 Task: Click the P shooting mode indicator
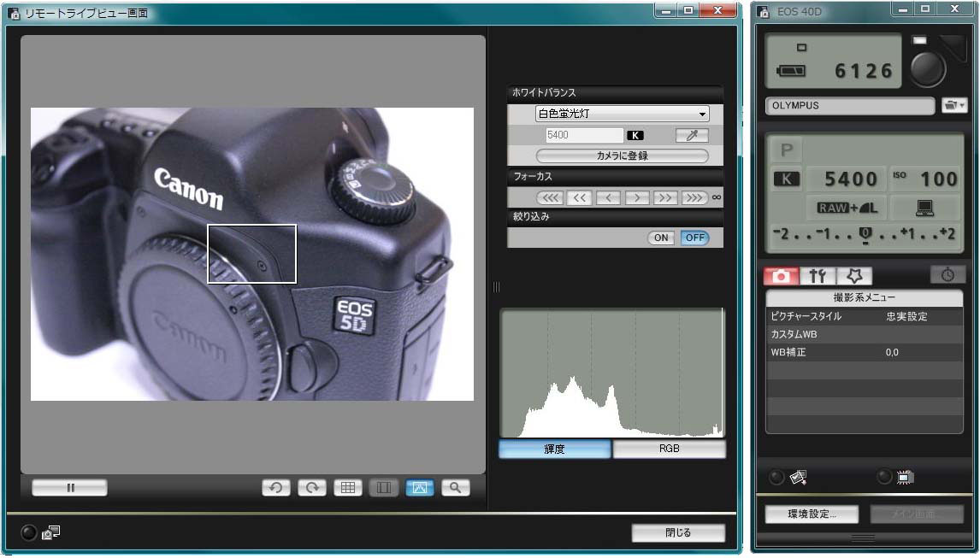[786, 150]
